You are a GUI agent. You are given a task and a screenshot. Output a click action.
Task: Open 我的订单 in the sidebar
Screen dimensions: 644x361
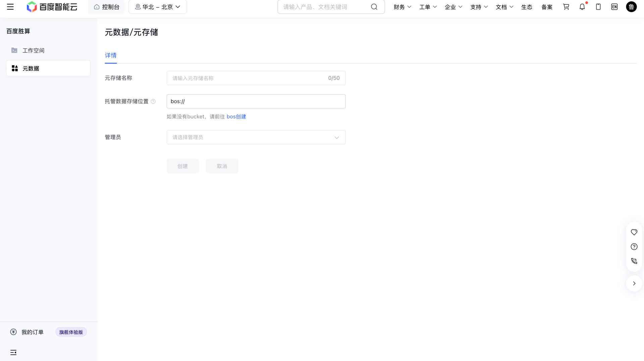pos(27,332)
